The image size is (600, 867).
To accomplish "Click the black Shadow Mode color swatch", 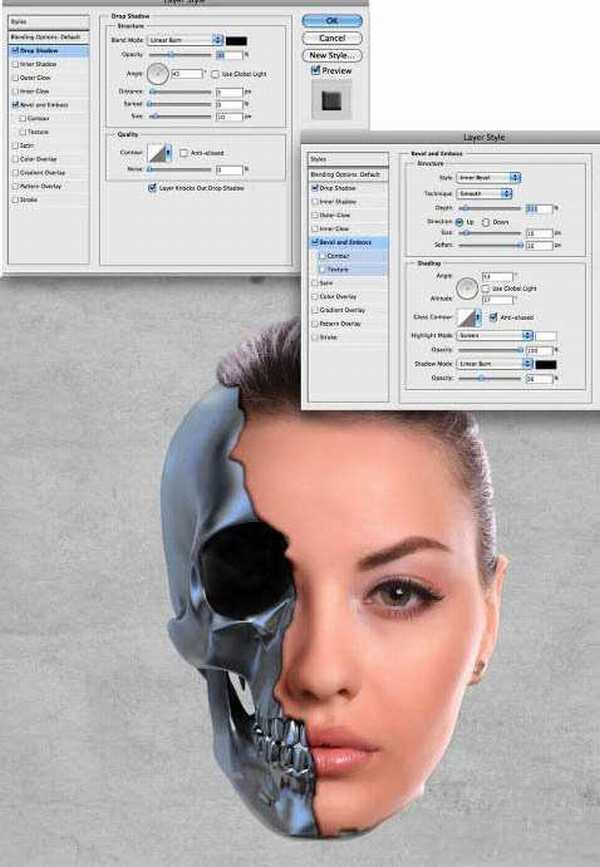I will click(546, 364).
